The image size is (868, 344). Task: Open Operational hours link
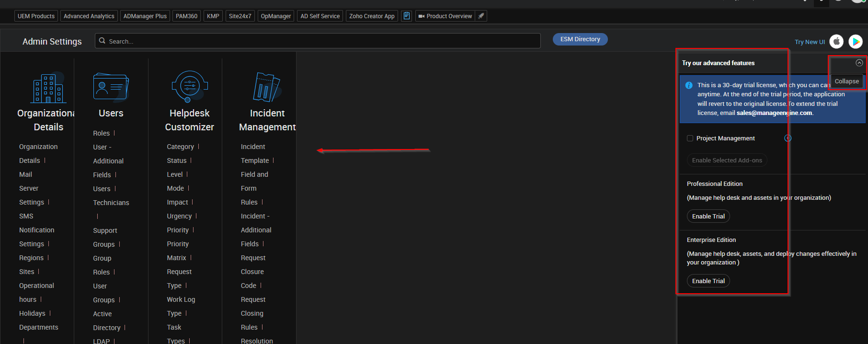36,292
